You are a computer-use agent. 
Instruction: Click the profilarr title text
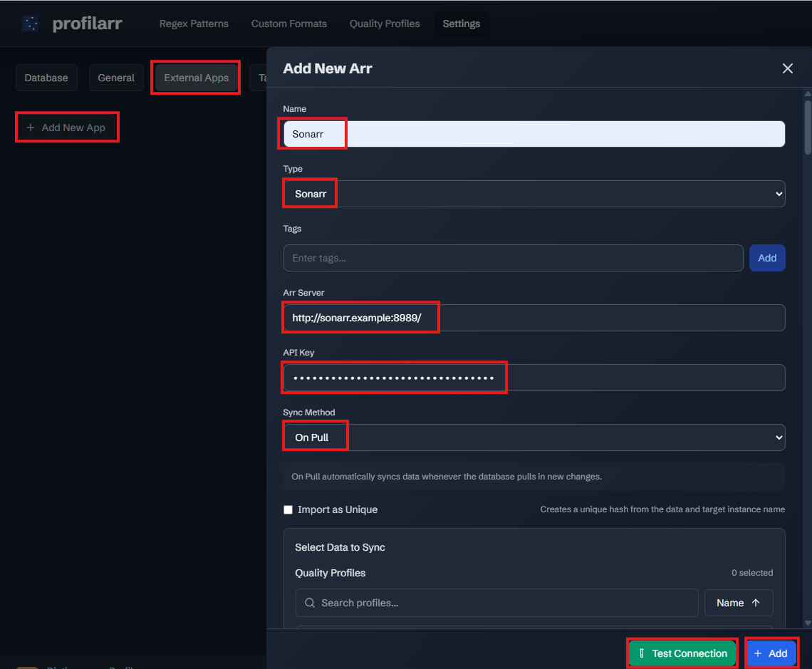pos(88,24)
